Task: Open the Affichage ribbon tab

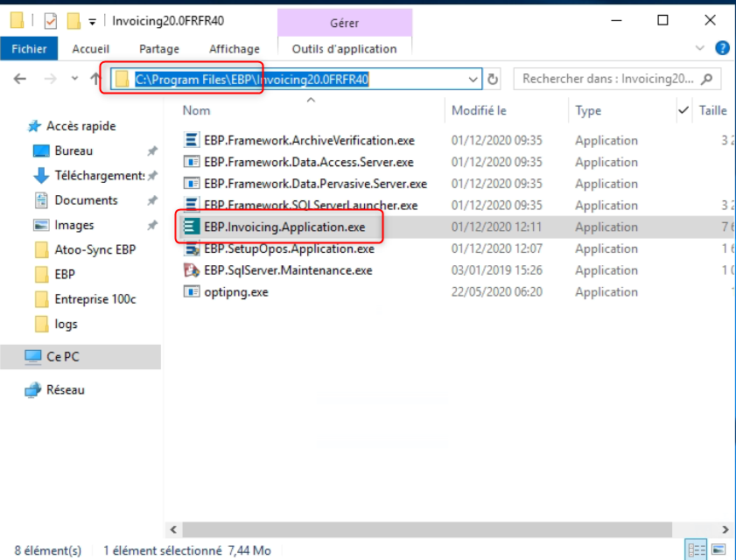Action: click(235, 49)
